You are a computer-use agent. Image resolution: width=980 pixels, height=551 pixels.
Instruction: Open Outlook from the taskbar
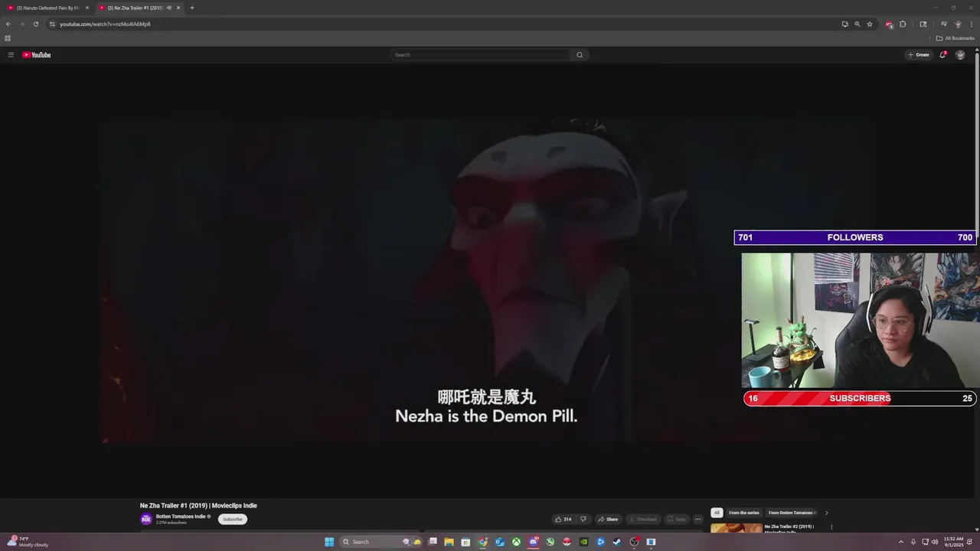[x=500, y=542]
